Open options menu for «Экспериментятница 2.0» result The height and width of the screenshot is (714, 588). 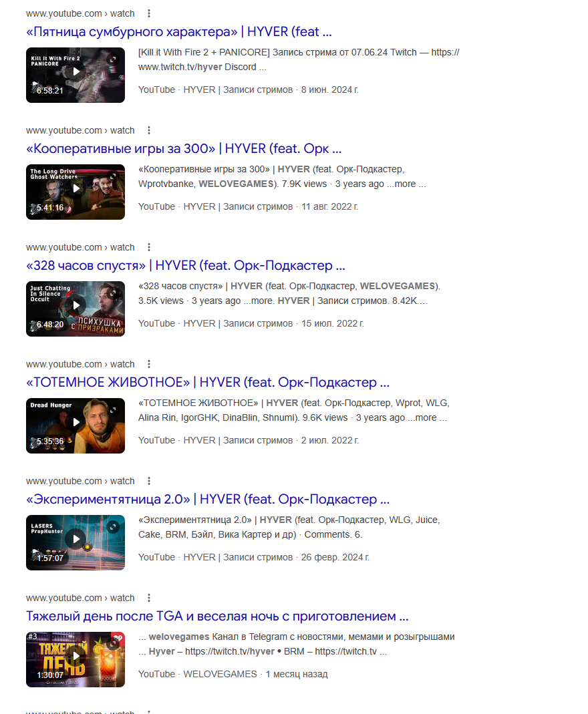[148, 482]
